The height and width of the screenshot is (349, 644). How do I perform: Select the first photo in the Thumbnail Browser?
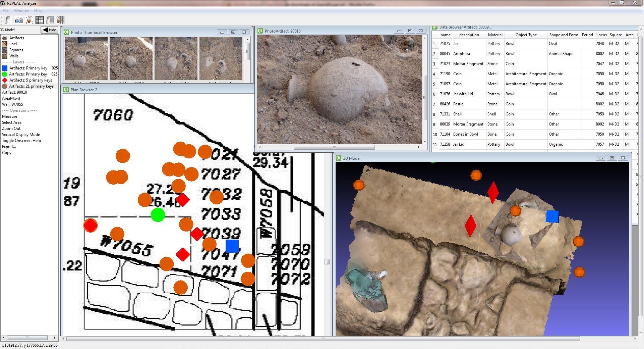point(86,58)
